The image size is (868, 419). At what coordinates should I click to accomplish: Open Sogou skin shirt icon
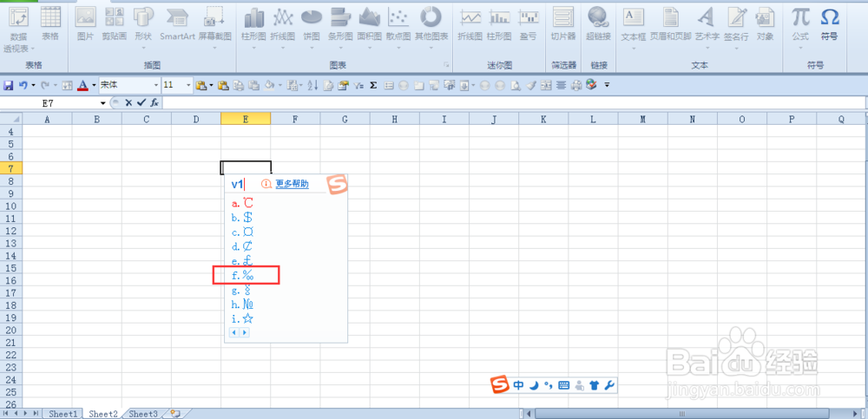(x=595, y=385)
